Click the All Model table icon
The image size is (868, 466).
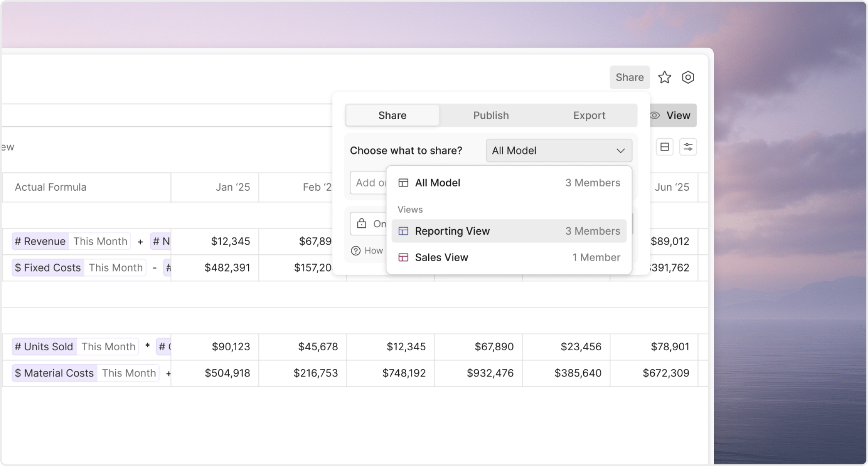click(x=403, y=183)
